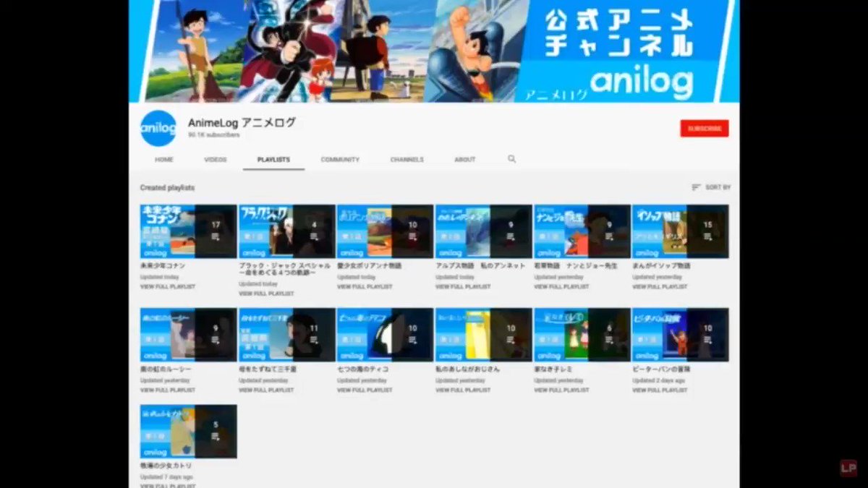Viewport: 868px width, 488px height.
Task: Open 母をたずねて三千里 playlist thumbnail
Action: (x=287, y=335)
